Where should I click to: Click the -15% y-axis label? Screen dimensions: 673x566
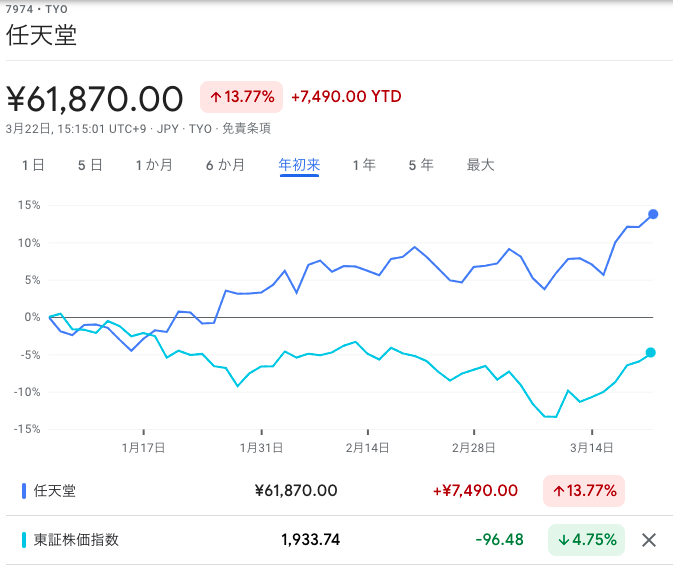point(27,429)
